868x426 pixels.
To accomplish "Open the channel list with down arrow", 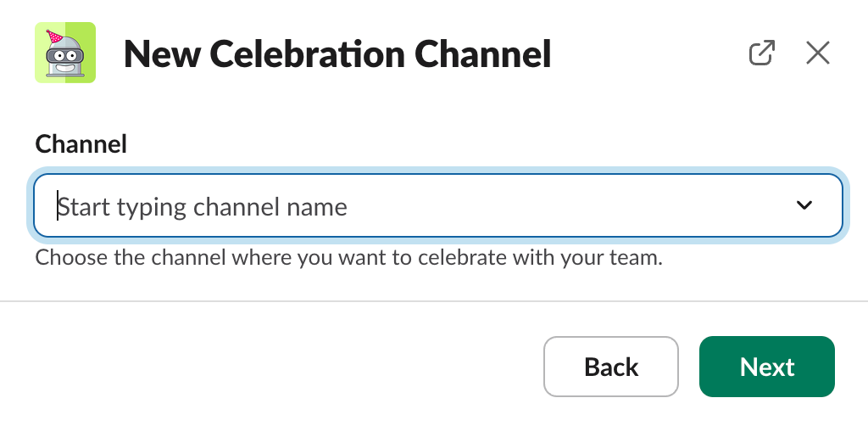I will 804,205.
